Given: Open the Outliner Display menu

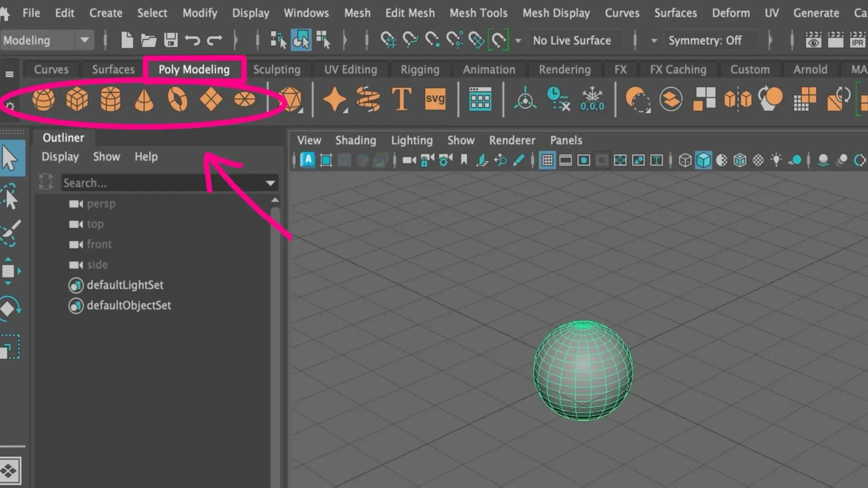Looking at the screenshot, I should 60,157.
